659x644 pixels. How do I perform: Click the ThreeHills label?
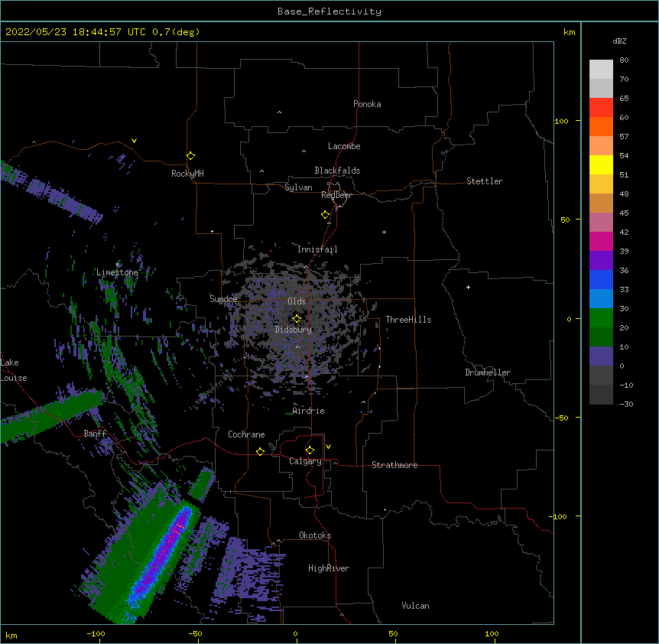(x=408, y=320)
